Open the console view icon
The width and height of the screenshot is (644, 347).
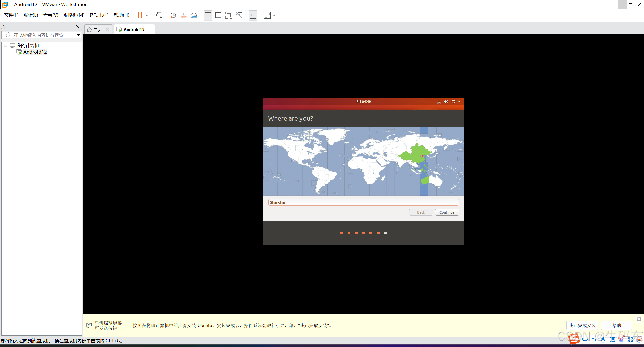(x=253, y=15)
